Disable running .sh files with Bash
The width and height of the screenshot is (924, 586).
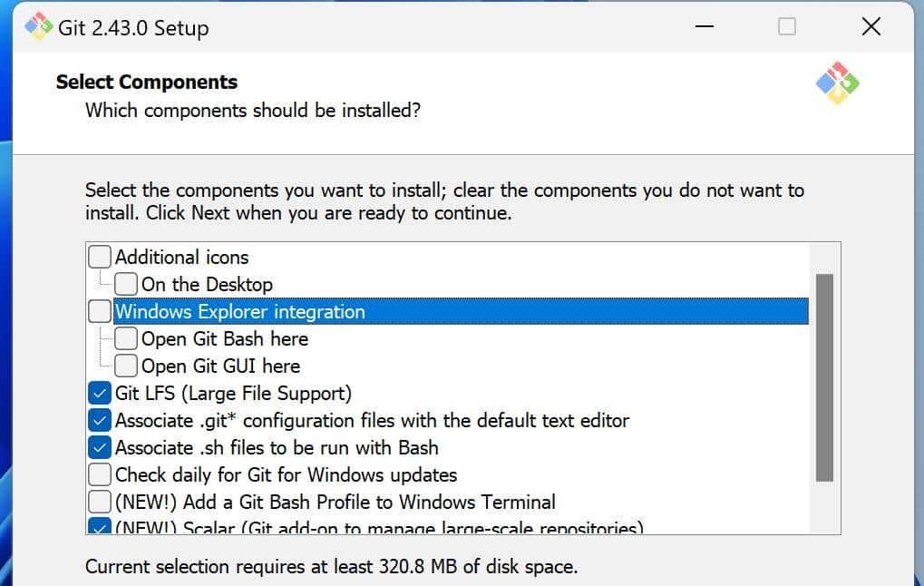99,447
